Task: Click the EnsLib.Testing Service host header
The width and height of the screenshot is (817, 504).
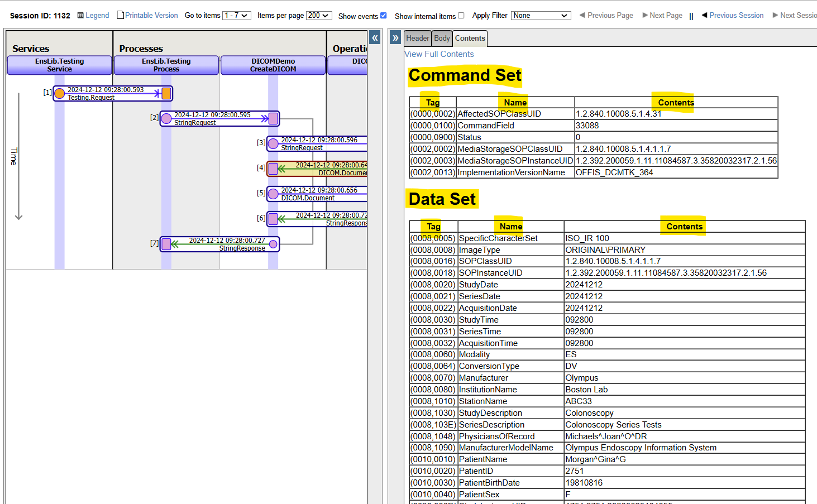Action: pyautogui.click(x=59, y=65)
